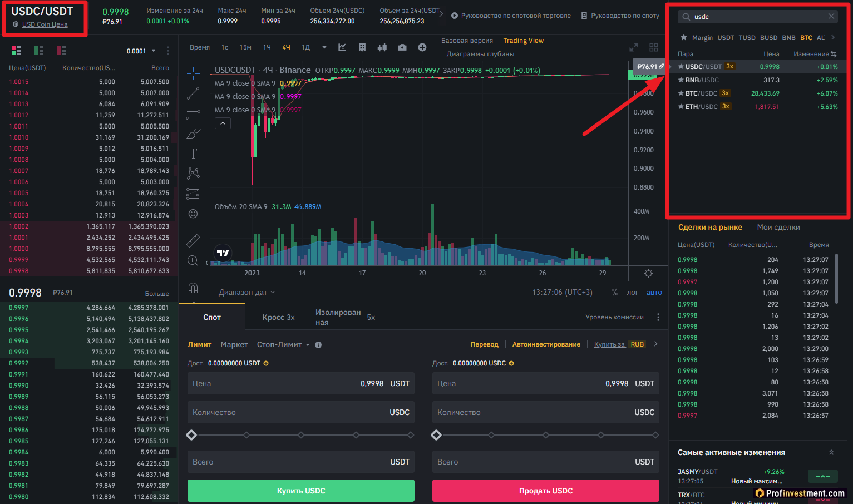Show favorites star filter in pair list
The height and width of the screenshot is (504, 853).
tap(684, 37)
